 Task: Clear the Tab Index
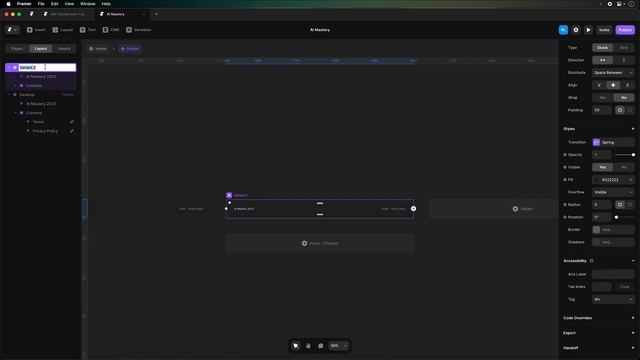click(624, 287)
